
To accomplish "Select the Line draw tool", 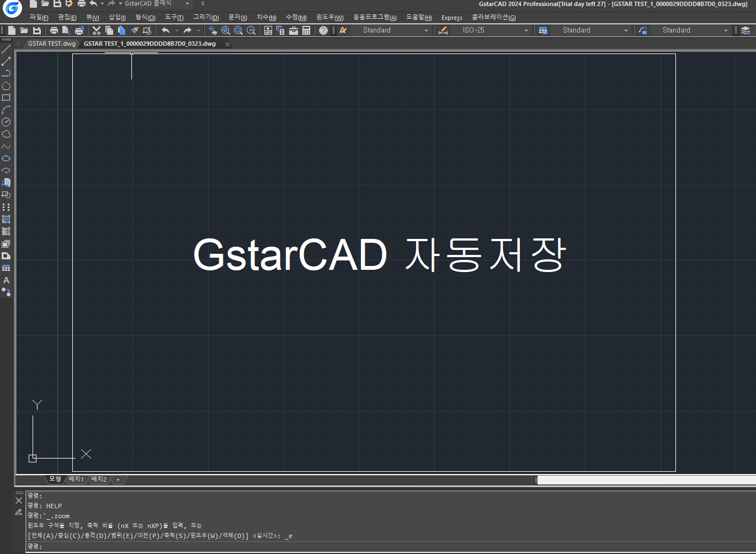I will point(6,50).
